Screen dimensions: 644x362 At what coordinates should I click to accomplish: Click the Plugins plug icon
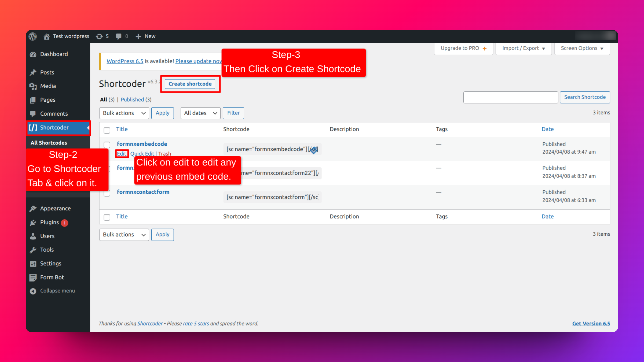tap(33, 223)
